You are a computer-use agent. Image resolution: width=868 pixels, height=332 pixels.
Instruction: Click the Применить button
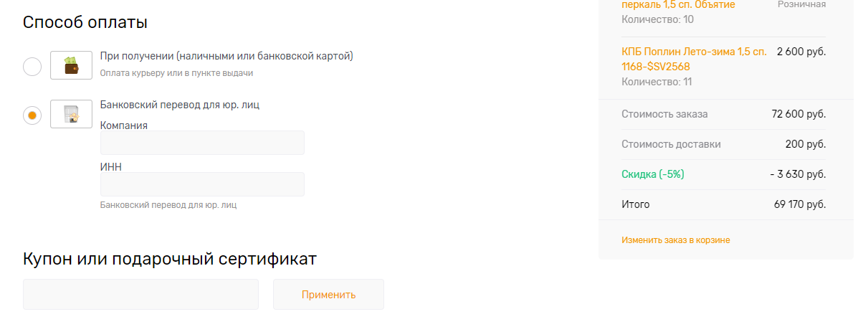(x=328, y=295)
